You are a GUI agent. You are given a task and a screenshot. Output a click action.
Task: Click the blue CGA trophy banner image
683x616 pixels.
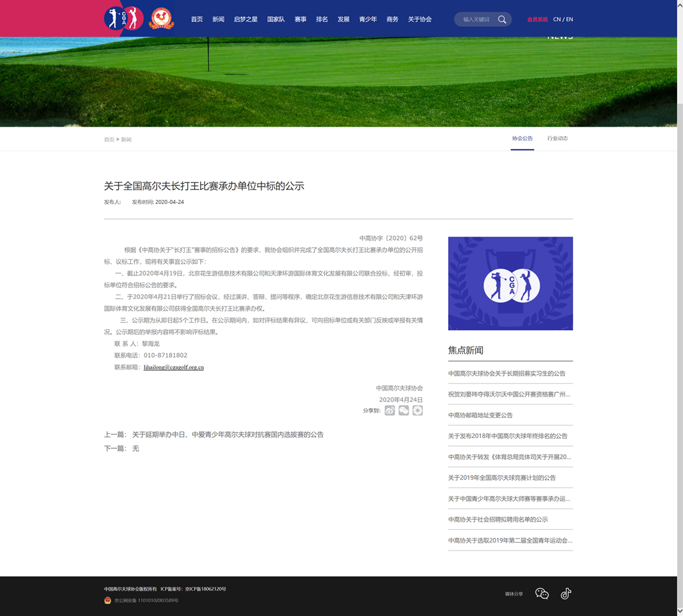(510, 283)
